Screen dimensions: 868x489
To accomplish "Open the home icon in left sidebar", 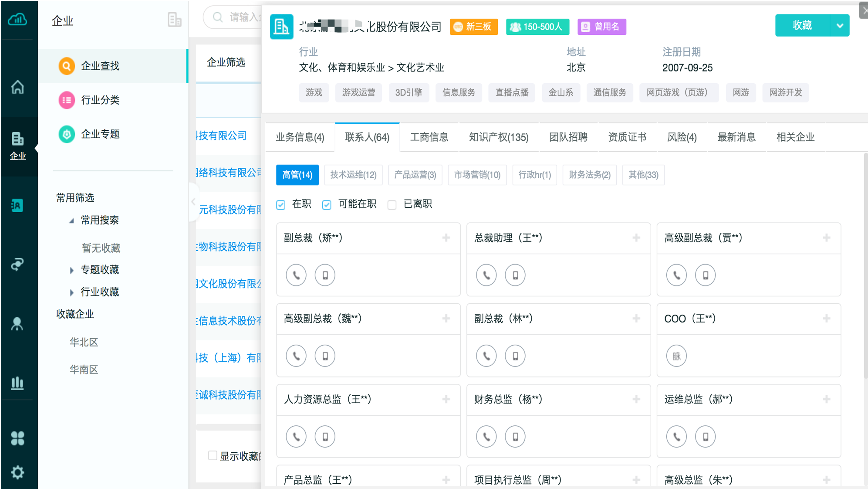I will click(17, 87).
